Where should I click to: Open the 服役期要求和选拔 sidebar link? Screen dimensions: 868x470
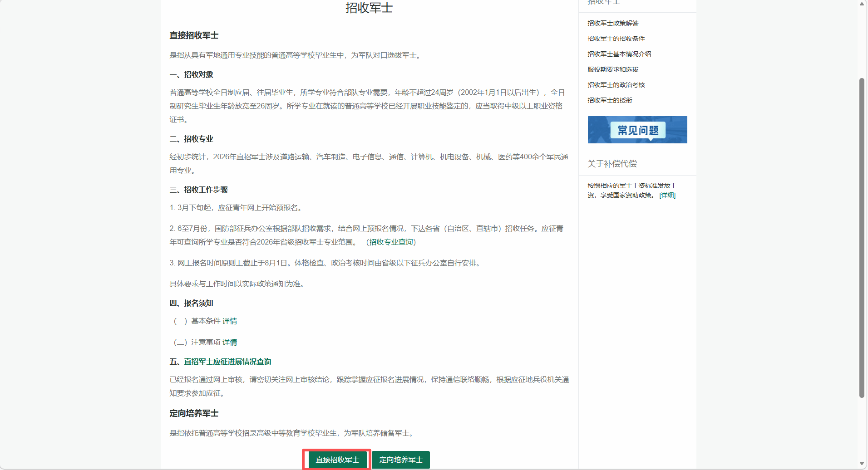click(613, 69)
